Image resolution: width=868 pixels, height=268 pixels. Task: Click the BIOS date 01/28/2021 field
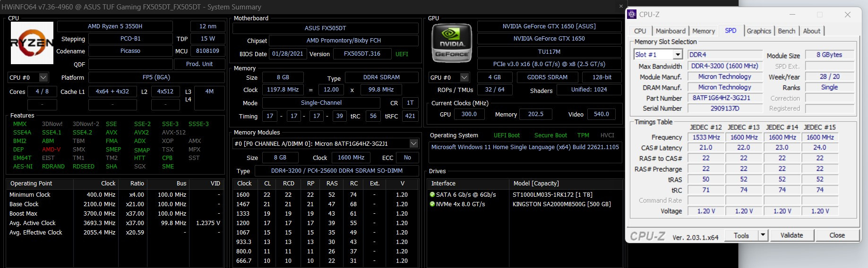287,54
